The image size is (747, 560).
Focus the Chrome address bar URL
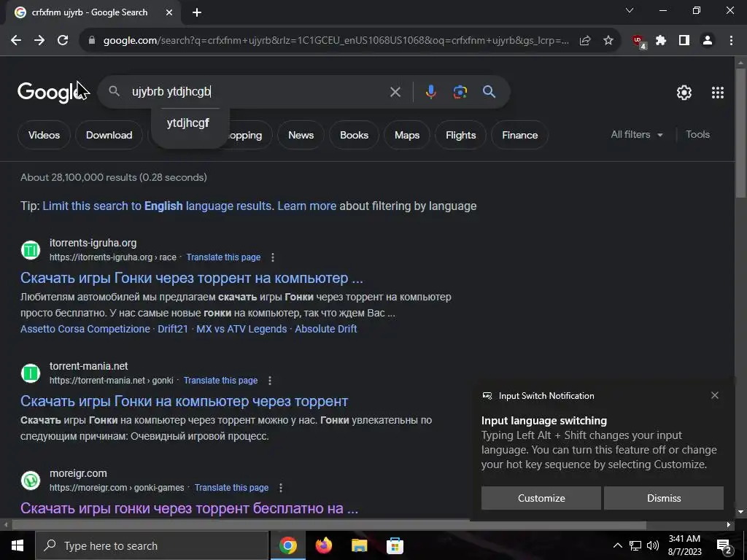point(336,41)
